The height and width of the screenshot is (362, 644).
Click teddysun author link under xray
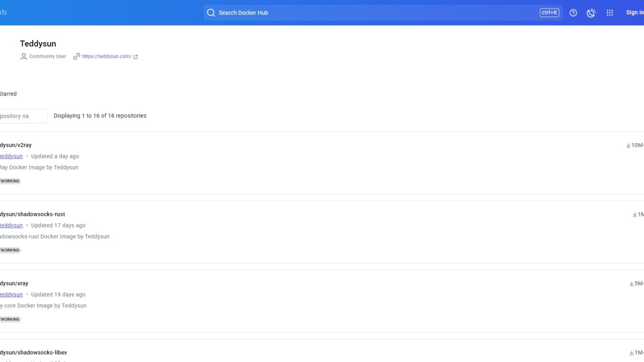coord(11,294)
